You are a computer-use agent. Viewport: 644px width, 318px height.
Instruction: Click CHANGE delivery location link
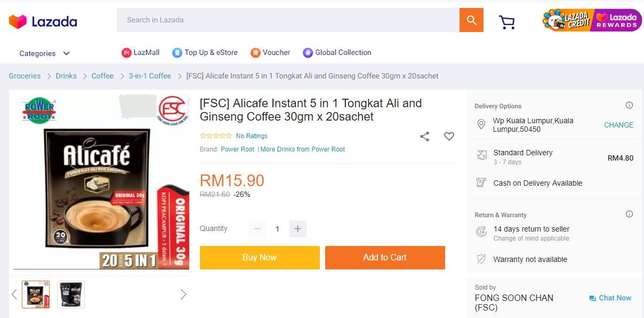618,125
